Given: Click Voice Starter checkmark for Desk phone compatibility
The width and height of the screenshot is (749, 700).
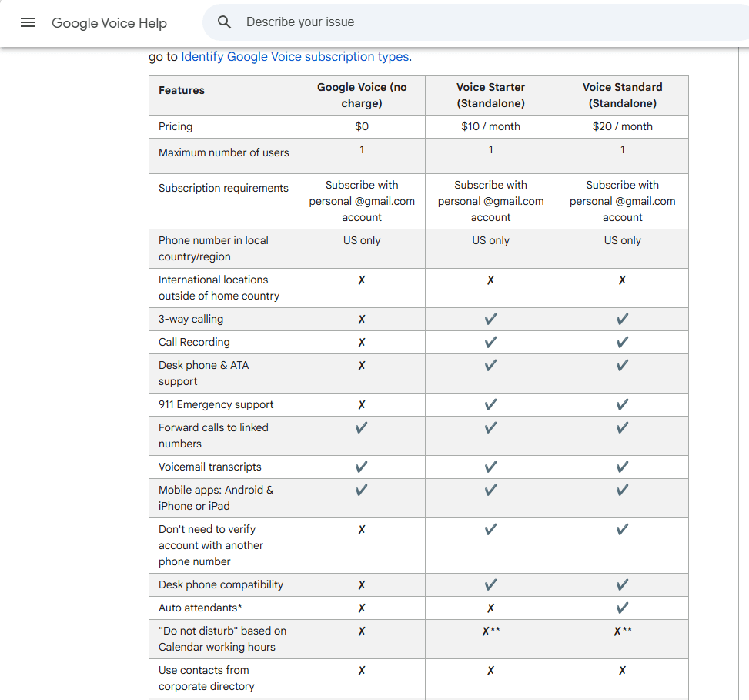Looking at the screenshot, I should coord(490,584).
